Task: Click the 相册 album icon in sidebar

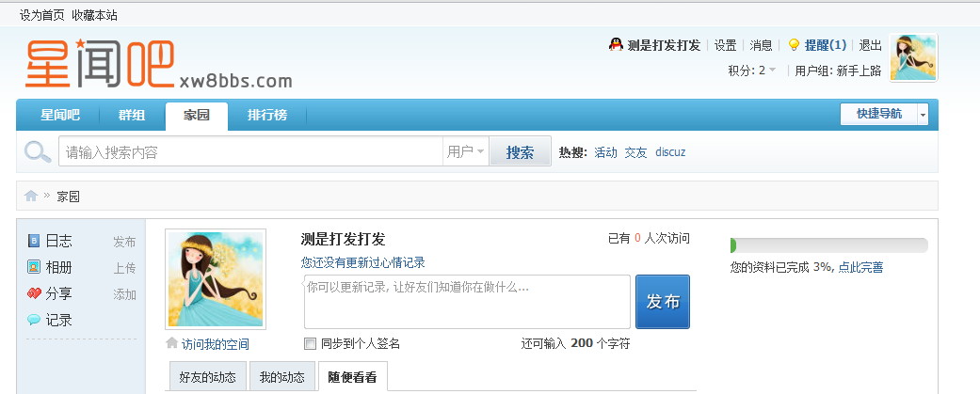Action: tap(34, 267)
